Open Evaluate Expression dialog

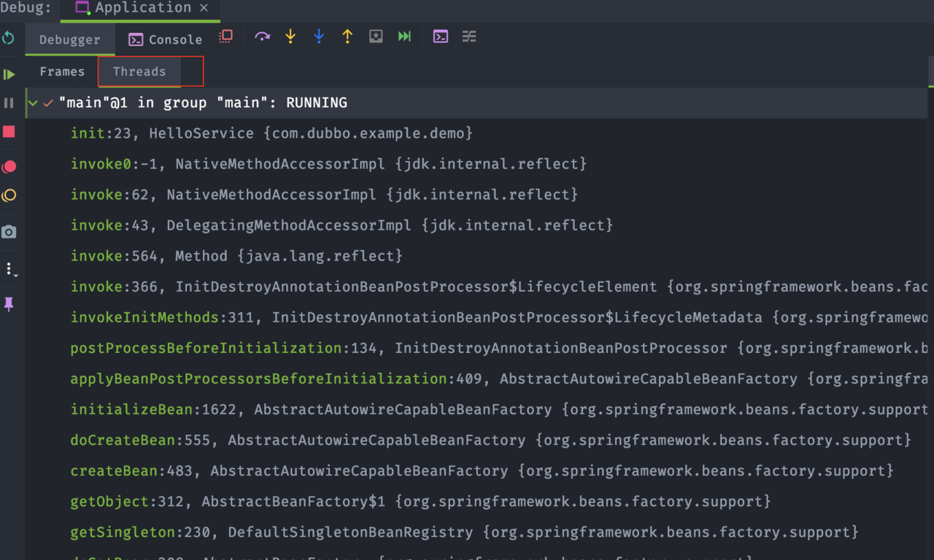[441, 36]
